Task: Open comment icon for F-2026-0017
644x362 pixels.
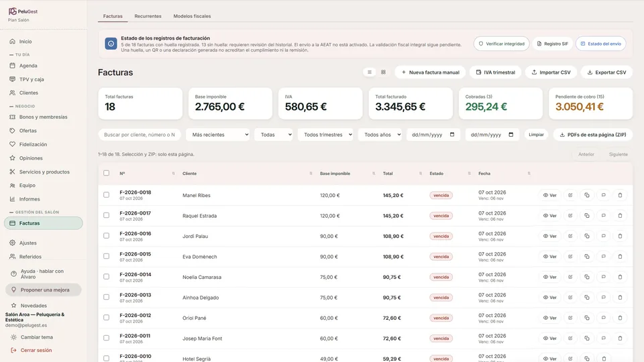Action: point(603,215)
